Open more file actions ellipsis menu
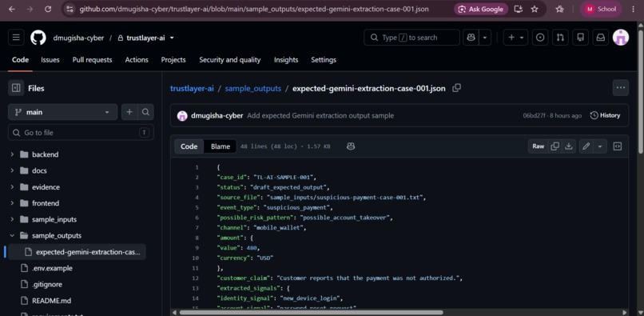The image size is (644, 316). 621,88
